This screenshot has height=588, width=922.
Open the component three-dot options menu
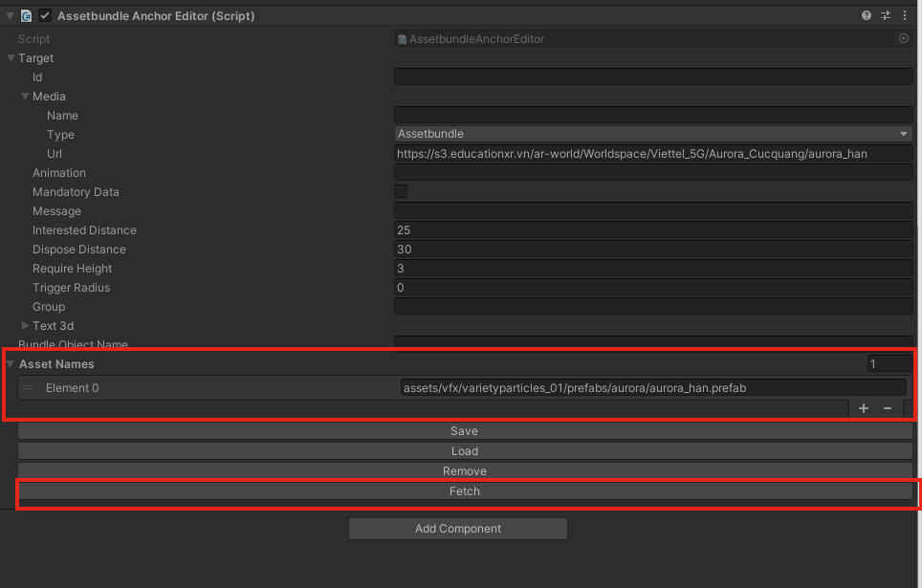[905, 16]
